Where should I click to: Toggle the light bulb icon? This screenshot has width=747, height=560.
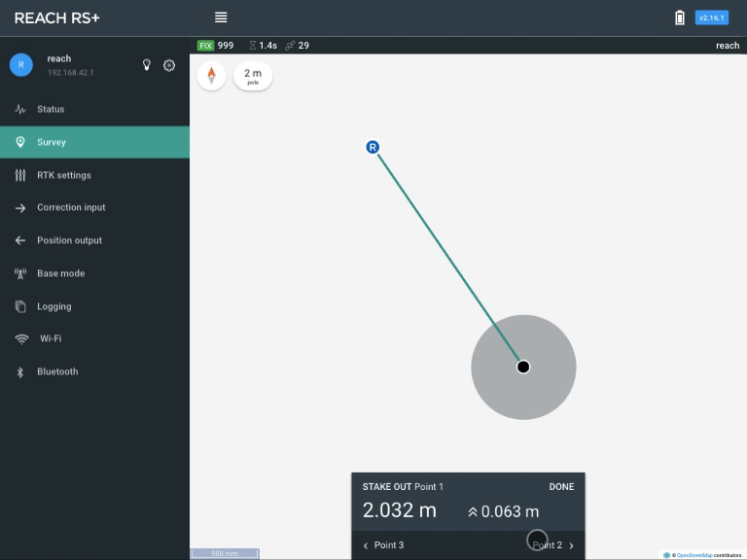pos(147,65)
